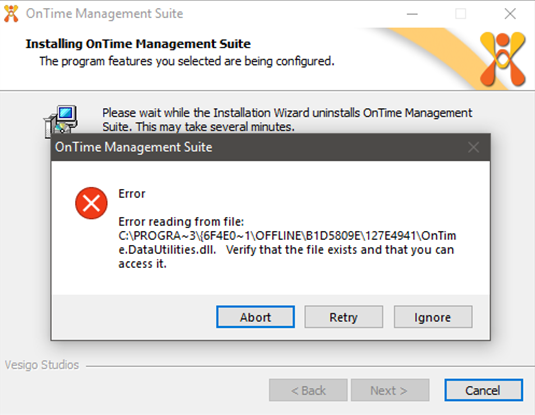Click the OnTime app icon in title bar
Viewport: 535px width, 415px height.
11,14
